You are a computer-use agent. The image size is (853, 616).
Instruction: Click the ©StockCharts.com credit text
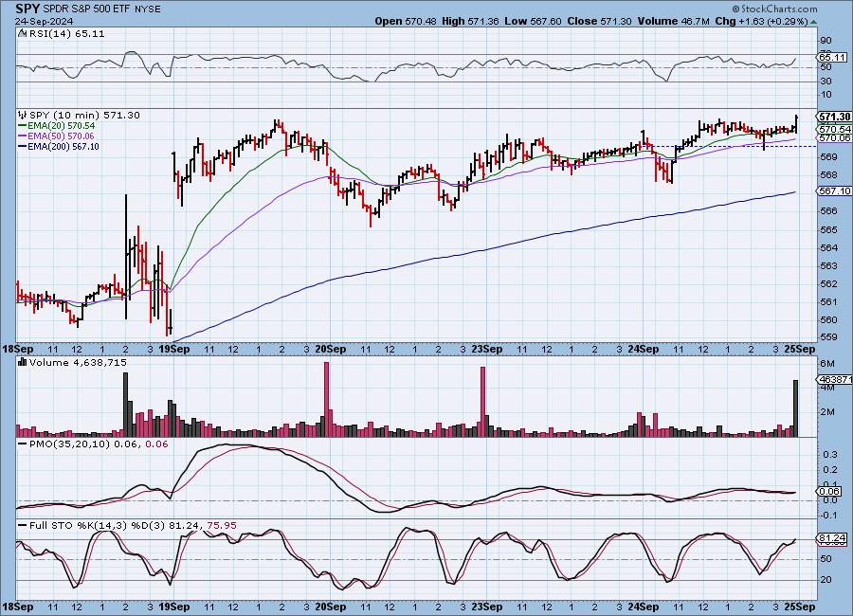click(774, 9)
